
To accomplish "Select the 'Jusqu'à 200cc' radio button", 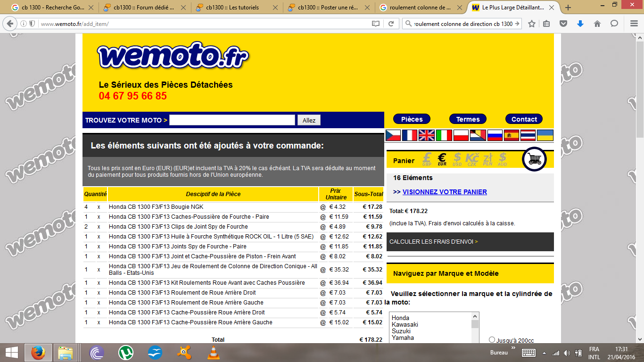I will pyautogui.click(x=492, y=340).
